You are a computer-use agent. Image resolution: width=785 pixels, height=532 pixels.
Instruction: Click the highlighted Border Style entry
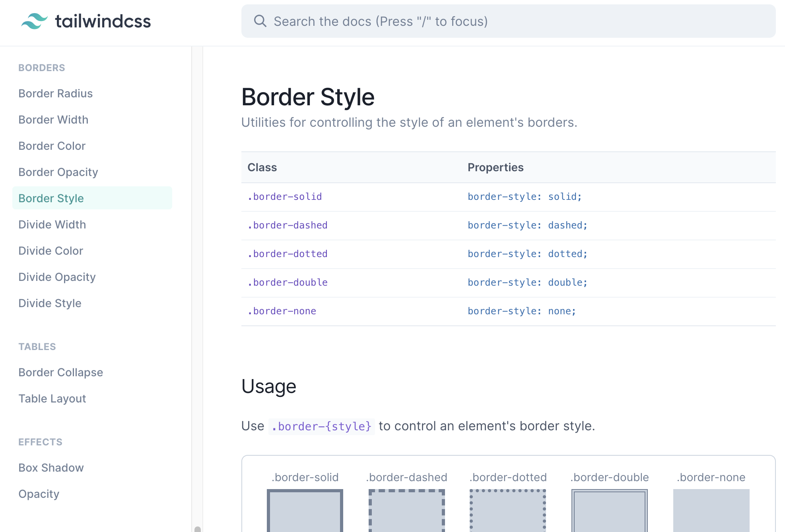click(x=51, y=198)
